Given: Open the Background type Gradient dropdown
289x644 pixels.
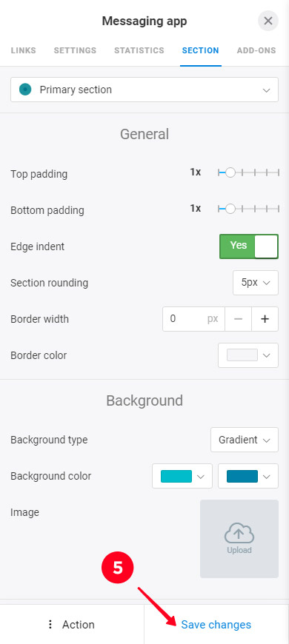Looking at the screenshot, I should click(x=245, y=440).
